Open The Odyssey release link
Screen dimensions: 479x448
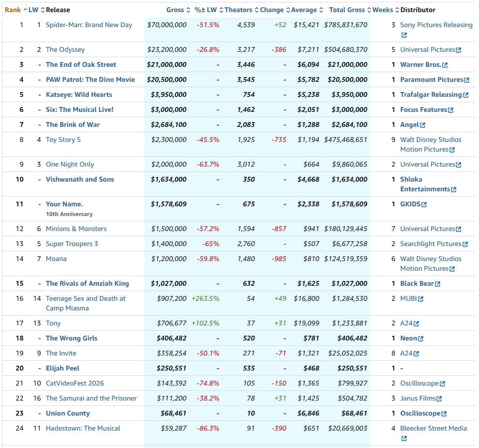(65, 50)
